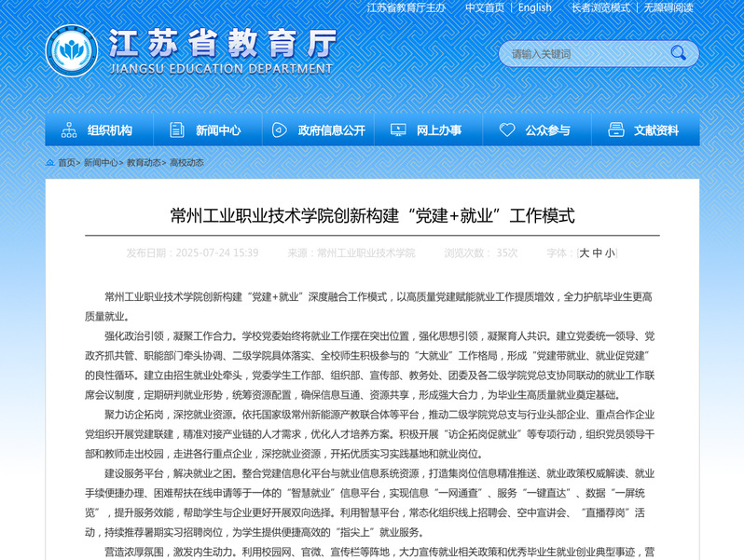
Task: Set font size to small (小)
Action: point(610,253)
